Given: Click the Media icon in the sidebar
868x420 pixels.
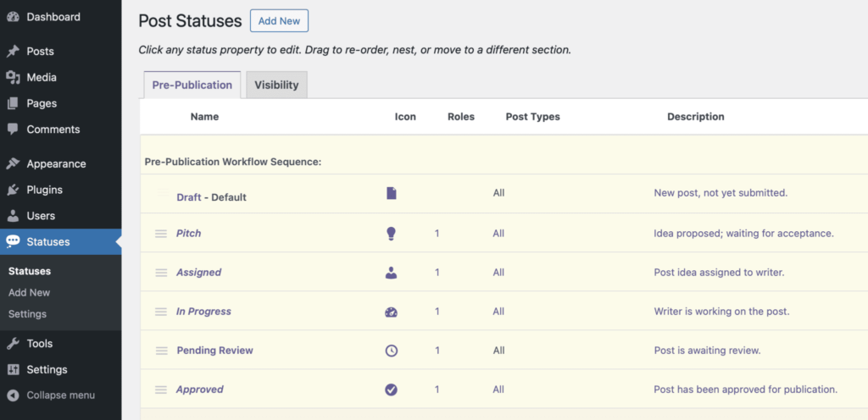Looking at the screenshot, I should 13,77.
